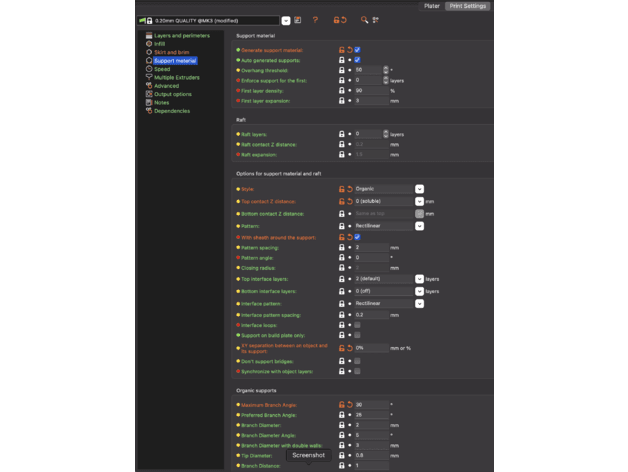Click lock icon beside Interface loops
The width and height of the screenshot is (628, 472).
point(342,325)
